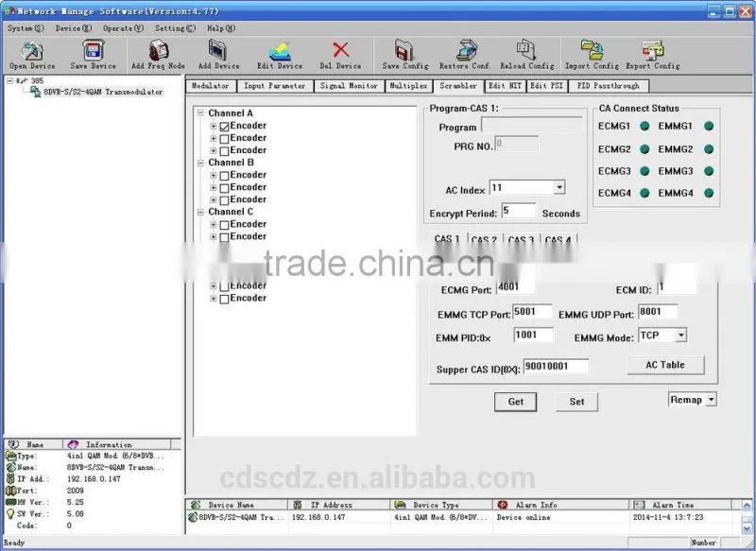
Task: Check the second Encoder under Channel B
Action: pyautogui.click(x=224, y=188)
